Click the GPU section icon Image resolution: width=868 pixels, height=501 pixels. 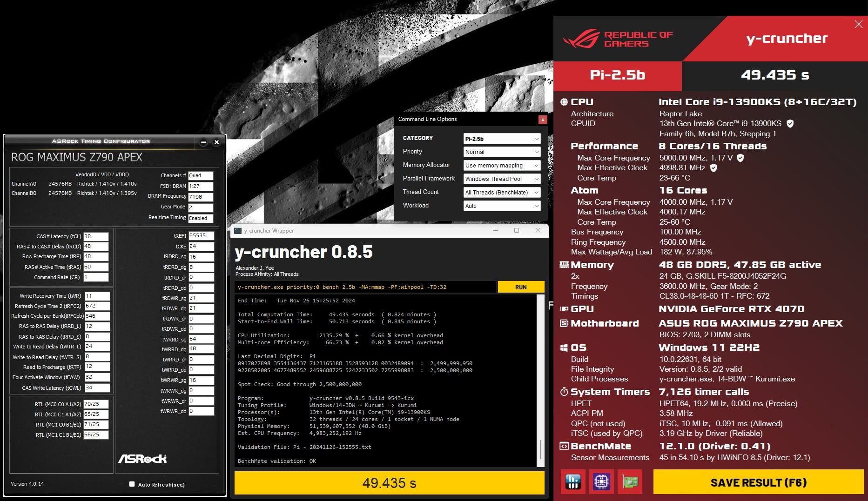[564, 308]
